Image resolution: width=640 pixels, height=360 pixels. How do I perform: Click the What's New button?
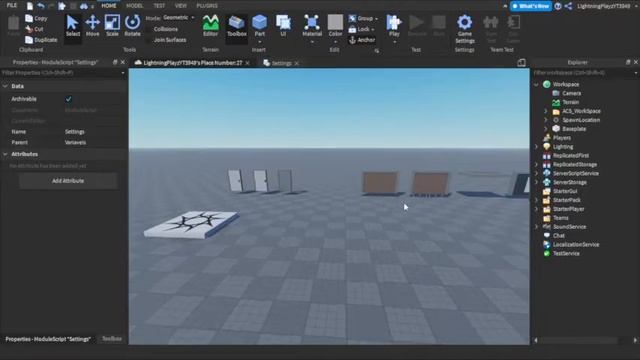[531, 6]
